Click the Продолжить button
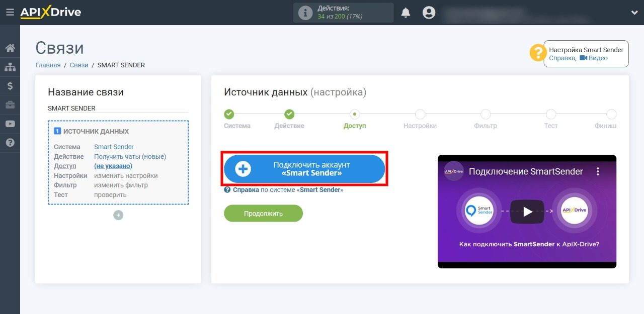Screen dimensions: 644x314 (263, 213)
